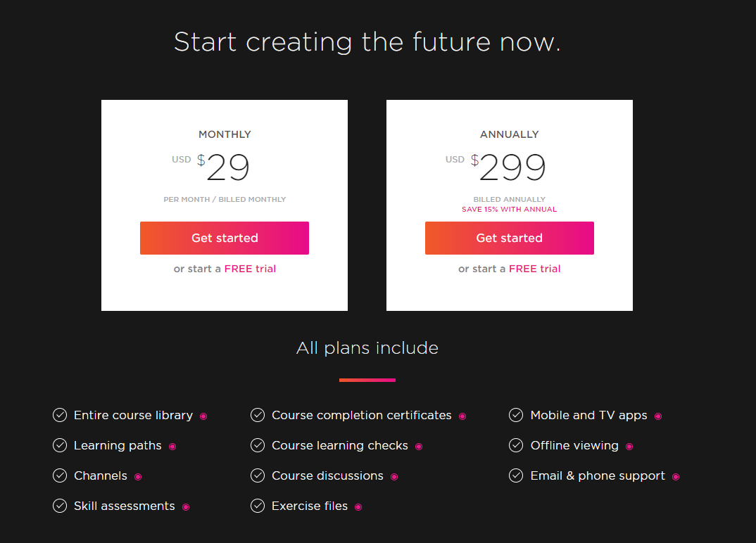Click the checkmark circle next to Offline viewing
The height and width of the screenshot is (543, 756).
tap(516, 445)
